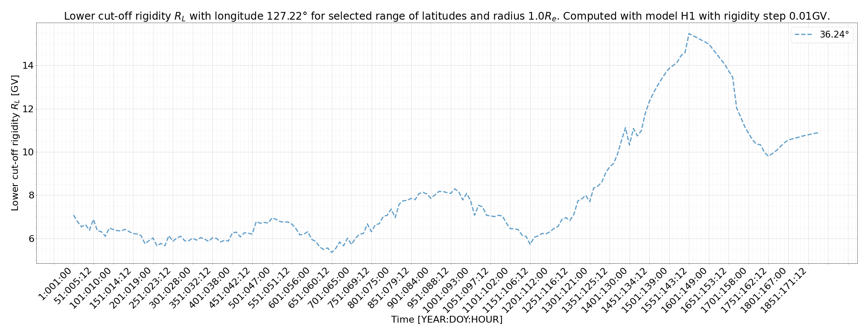
Task: Click the y-axis label 'Lower cut-off rigidity RL [GV]'
Action: tap(15, 143)
